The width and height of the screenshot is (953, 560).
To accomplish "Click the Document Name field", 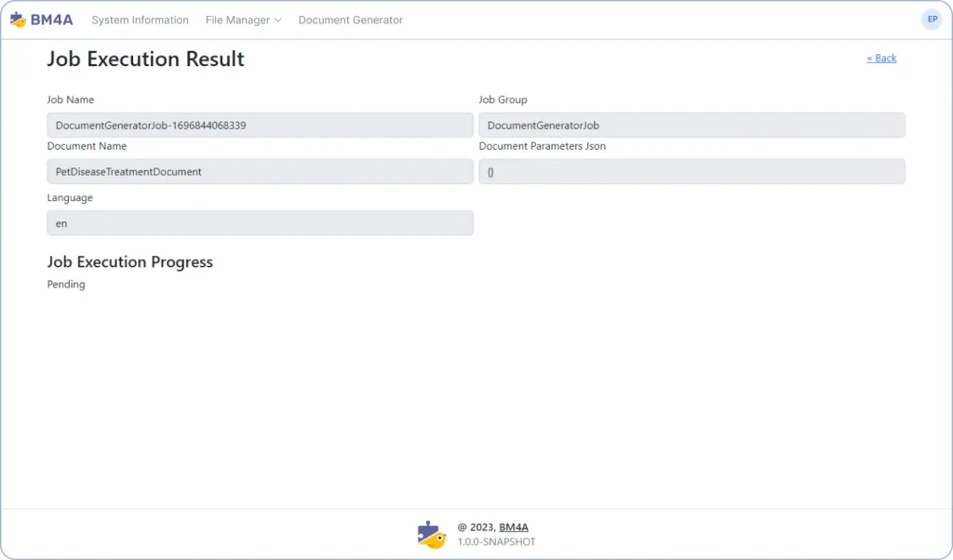I will click(261, 171).
